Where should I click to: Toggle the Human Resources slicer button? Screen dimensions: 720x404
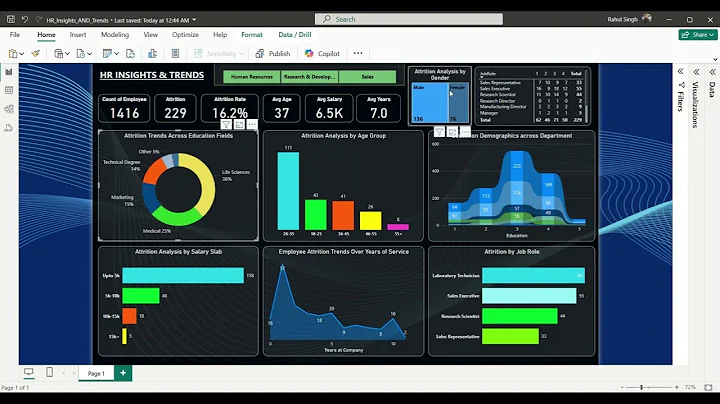pos(252,77)
